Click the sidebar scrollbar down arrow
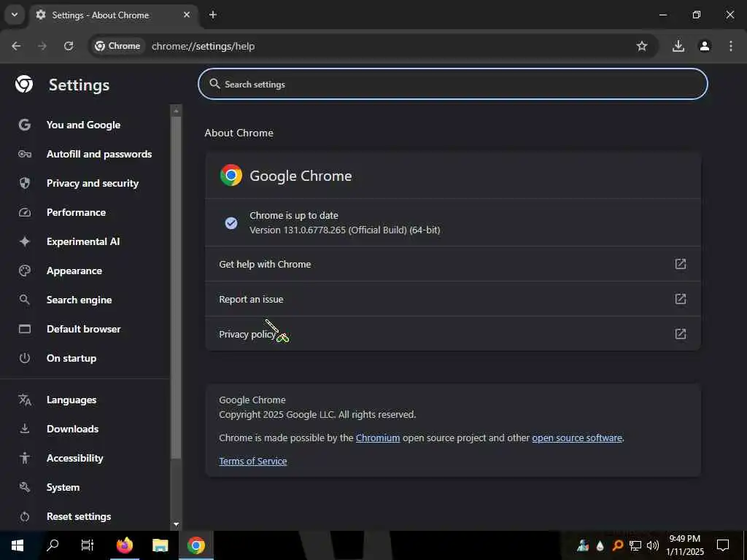 click(177, 524)
